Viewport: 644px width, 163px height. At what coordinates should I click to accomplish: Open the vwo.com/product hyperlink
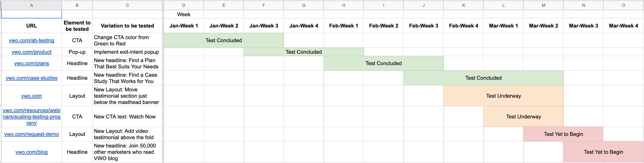coord(32,52)
